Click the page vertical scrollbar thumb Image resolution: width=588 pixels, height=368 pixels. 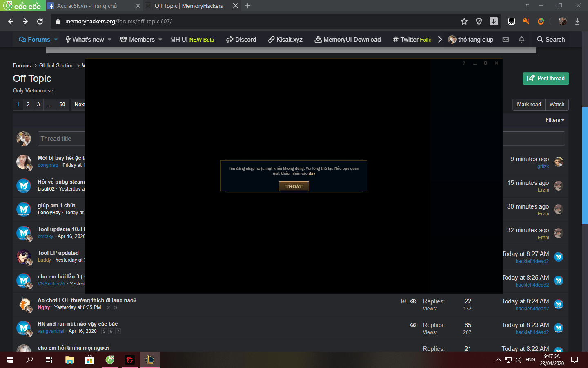click(585, 166)
